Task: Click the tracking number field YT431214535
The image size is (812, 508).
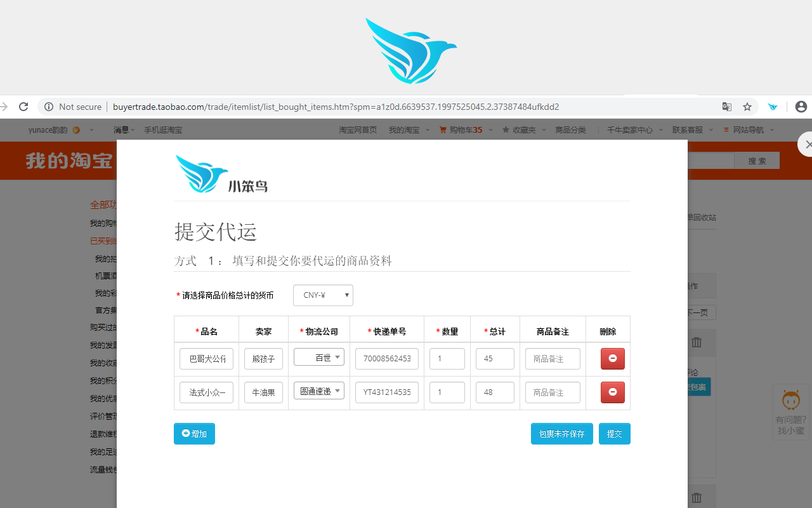Action: 387,392
